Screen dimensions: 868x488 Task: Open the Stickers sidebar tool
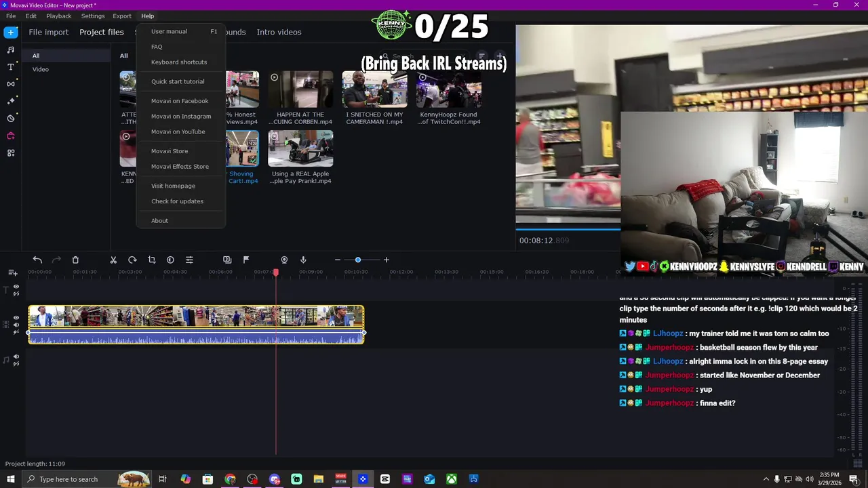pos(11,118)
